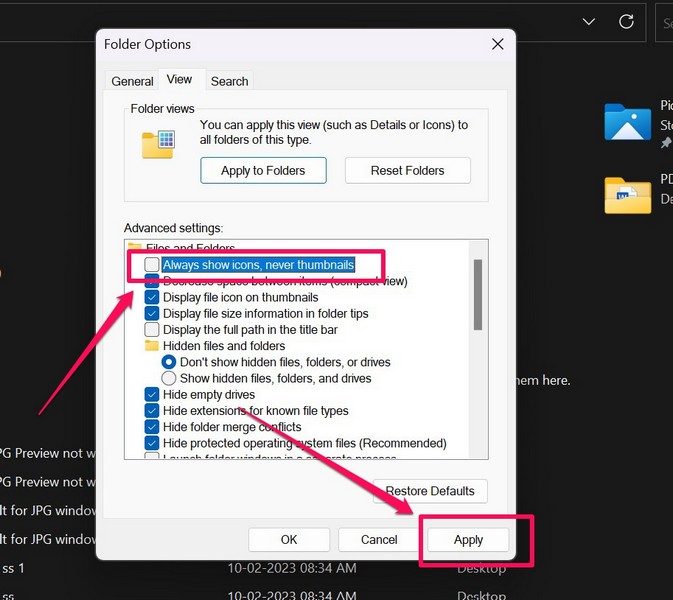
Task: Select Don't show hidden files radio option
Action: [169, 362]
